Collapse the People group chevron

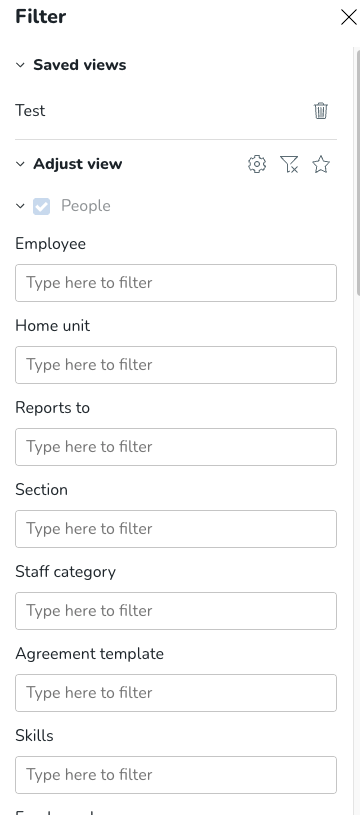[20, 206]
